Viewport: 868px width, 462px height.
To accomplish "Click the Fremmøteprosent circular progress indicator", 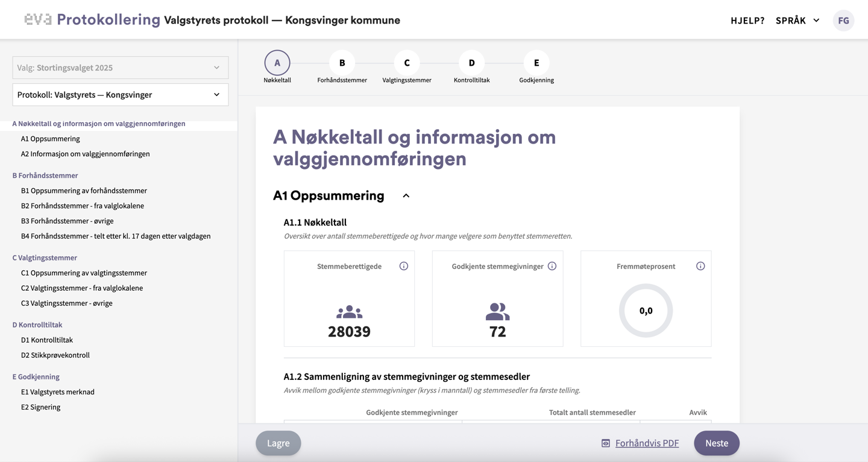I will 646,311.
